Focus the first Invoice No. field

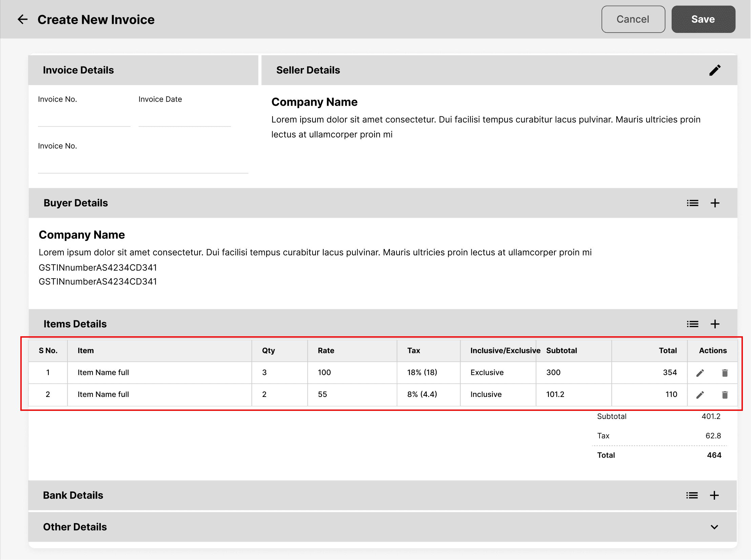[x=84, y=118]
